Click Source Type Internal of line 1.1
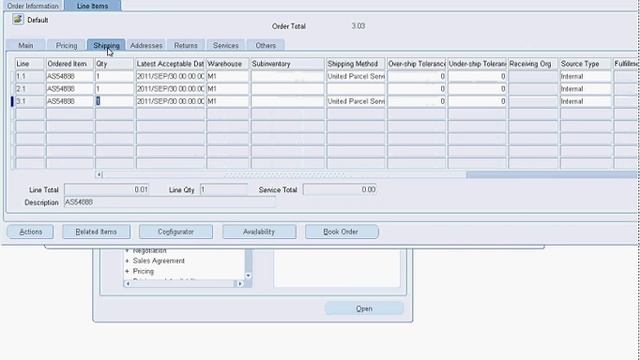The height and width of the screenshot is (360, 640). (x=586, y=76)
